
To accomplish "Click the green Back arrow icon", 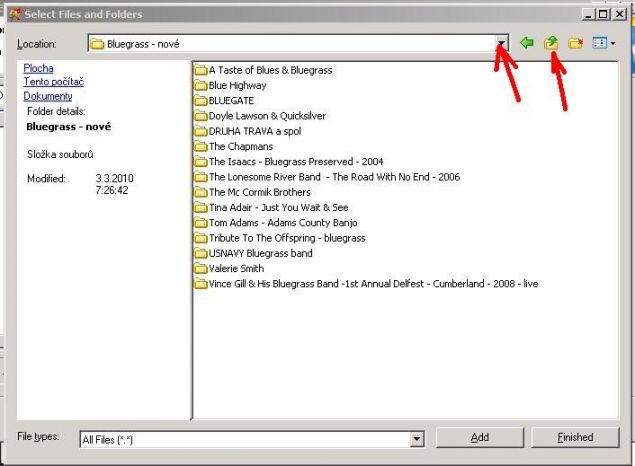I will (x=526, y=43).
